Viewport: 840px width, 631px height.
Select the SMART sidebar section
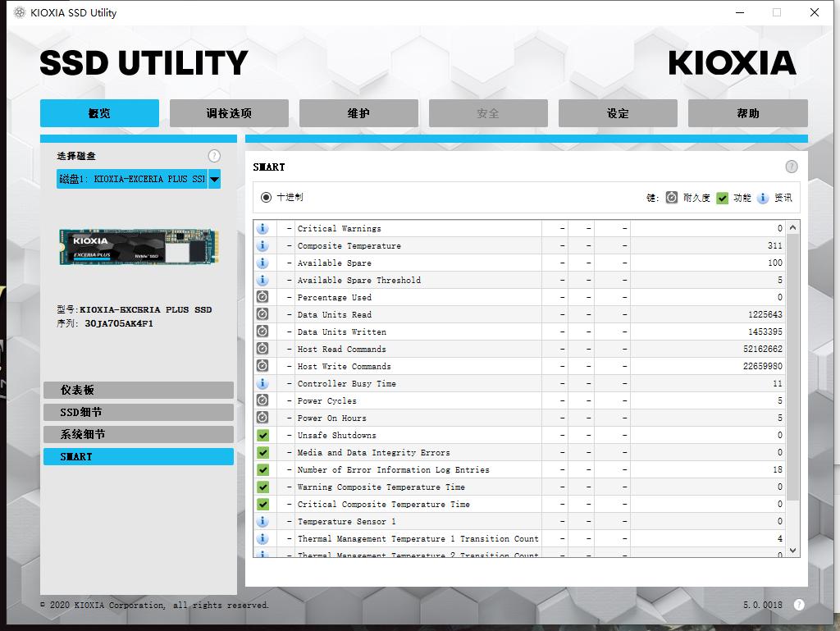point(138,456)
